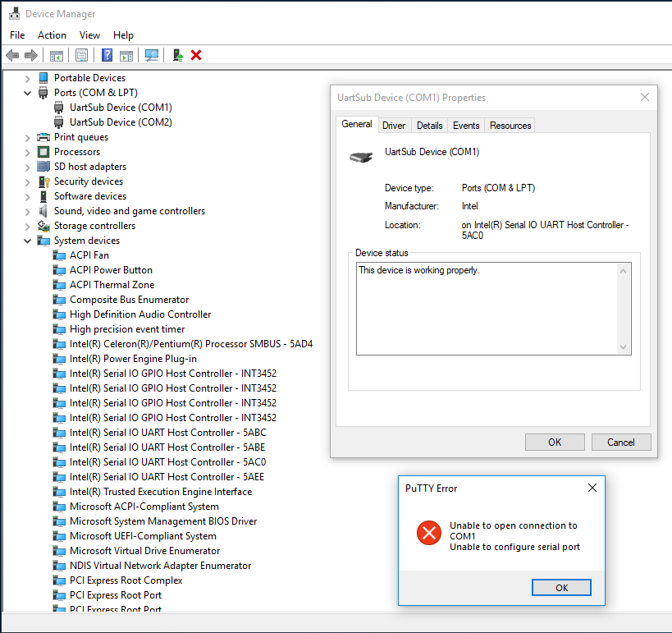Select UartSub Device (COM1) in tree
The width and height of the screenshot is (672, 633).
(x=121, y=108)
